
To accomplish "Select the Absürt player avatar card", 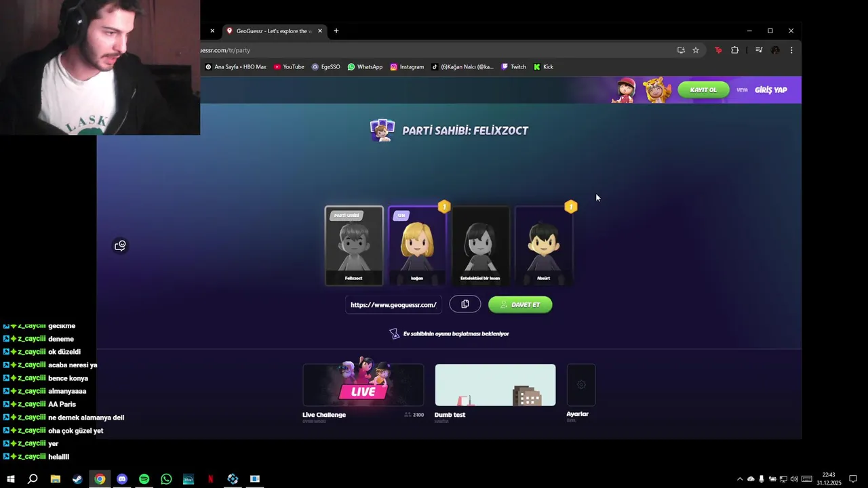I will click(544, 245).
